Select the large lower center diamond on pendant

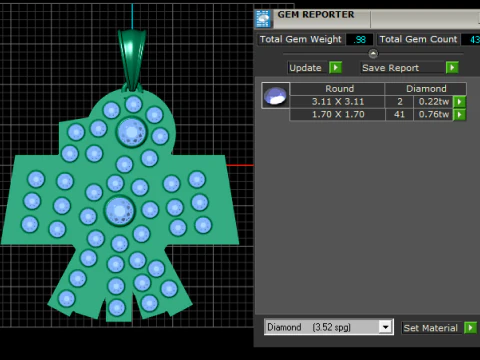[x=120, y=211]
